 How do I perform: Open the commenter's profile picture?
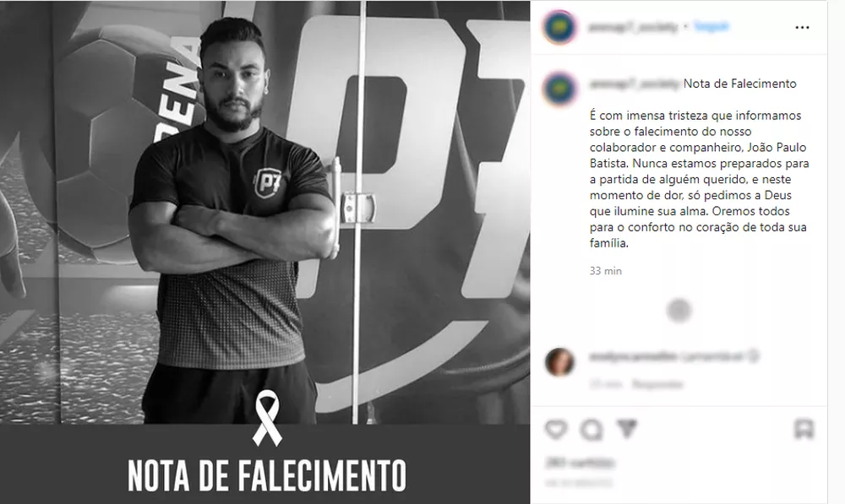click(x=559, y=361)
